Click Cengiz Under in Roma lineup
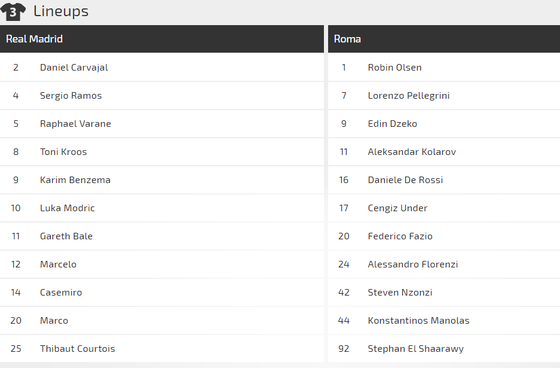 click(398, 208)
